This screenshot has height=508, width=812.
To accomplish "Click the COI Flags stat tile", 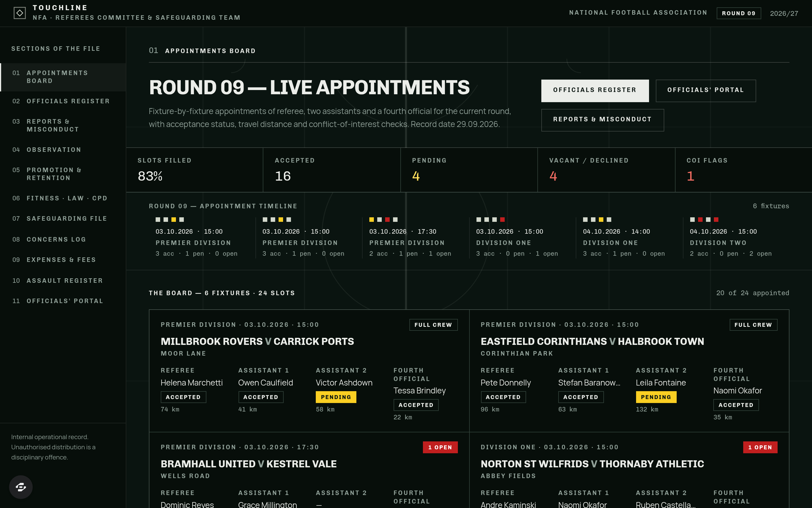I will (743, 170).
